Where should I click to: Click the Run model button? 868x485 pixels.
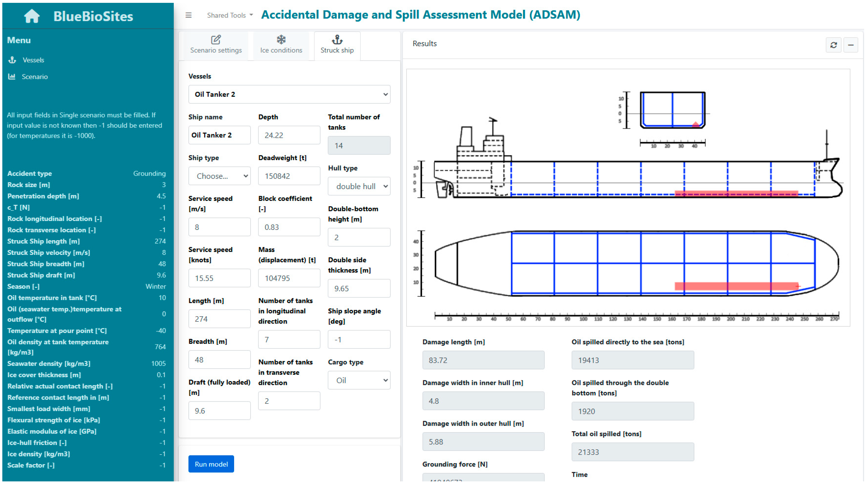[211, 464]
